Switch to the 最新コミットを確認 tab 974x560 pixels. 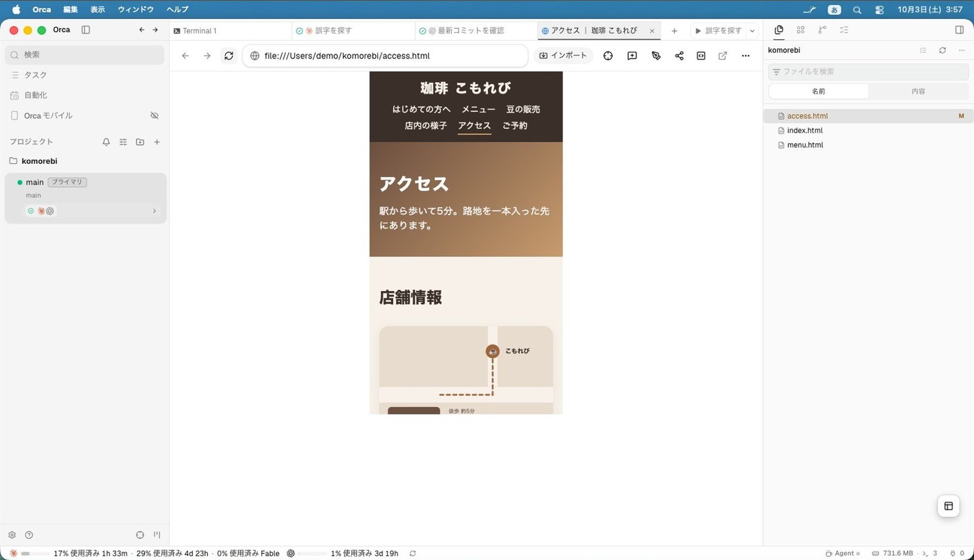[x=475, y=30]
